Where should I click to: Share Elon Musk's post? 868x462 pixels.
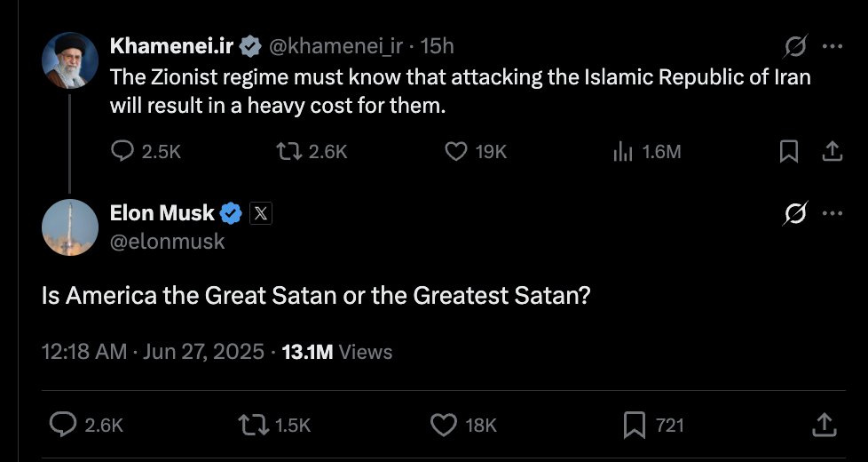[x=824, y=426]
